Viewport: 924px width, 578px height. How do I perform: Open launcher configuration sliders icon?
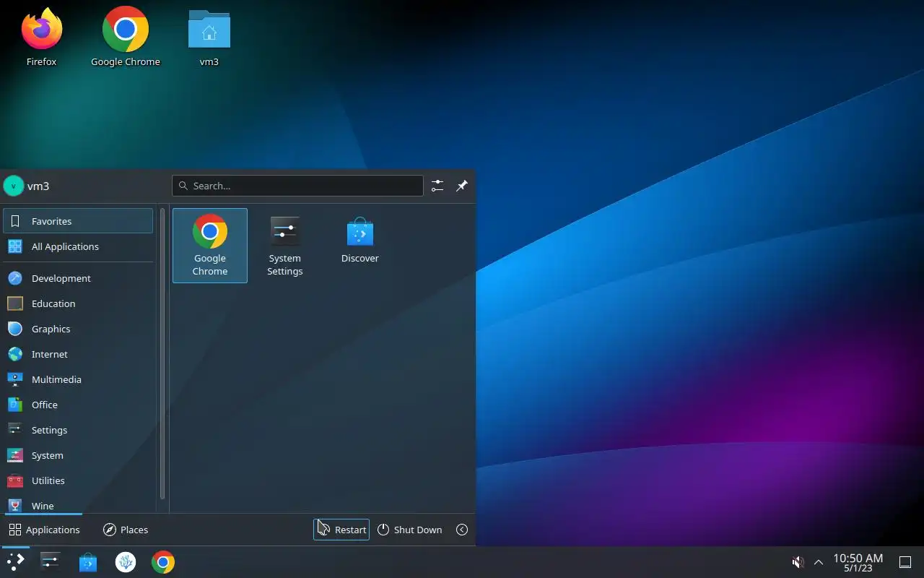[437, 186]
